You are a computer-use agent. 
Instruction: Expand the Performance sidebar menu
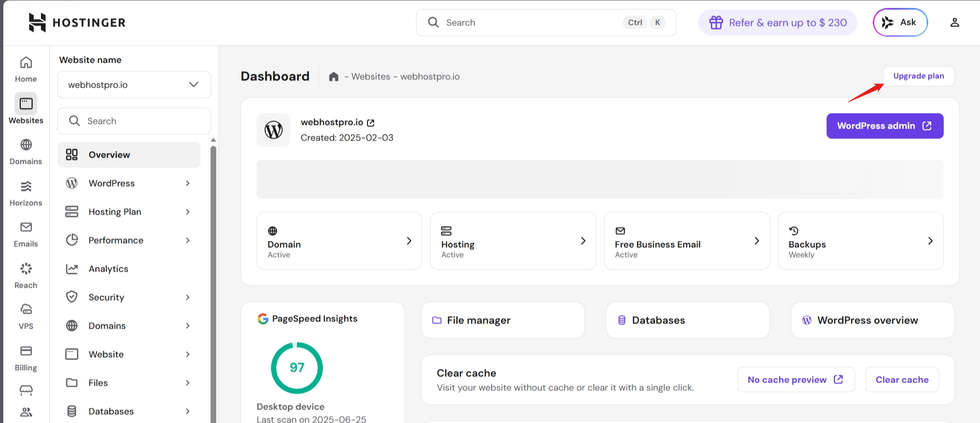(x=129, y=240)
